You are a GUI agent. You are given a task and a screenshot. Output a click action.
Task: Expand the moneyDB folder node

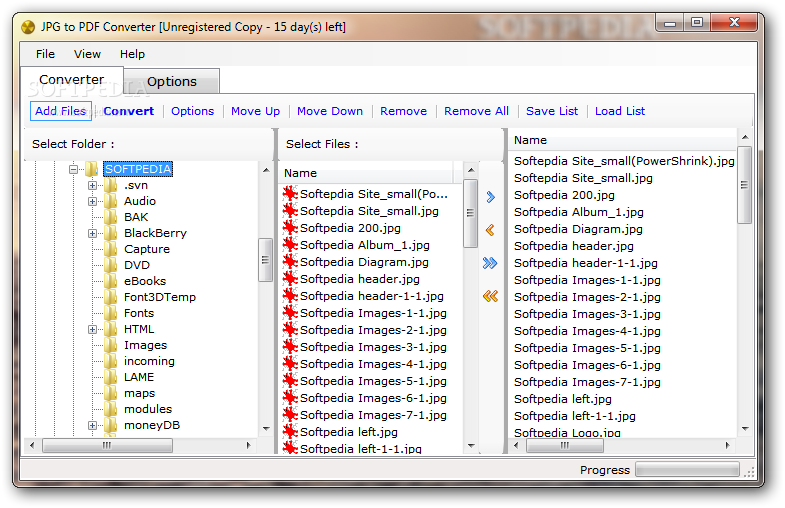tap(92, 425)
